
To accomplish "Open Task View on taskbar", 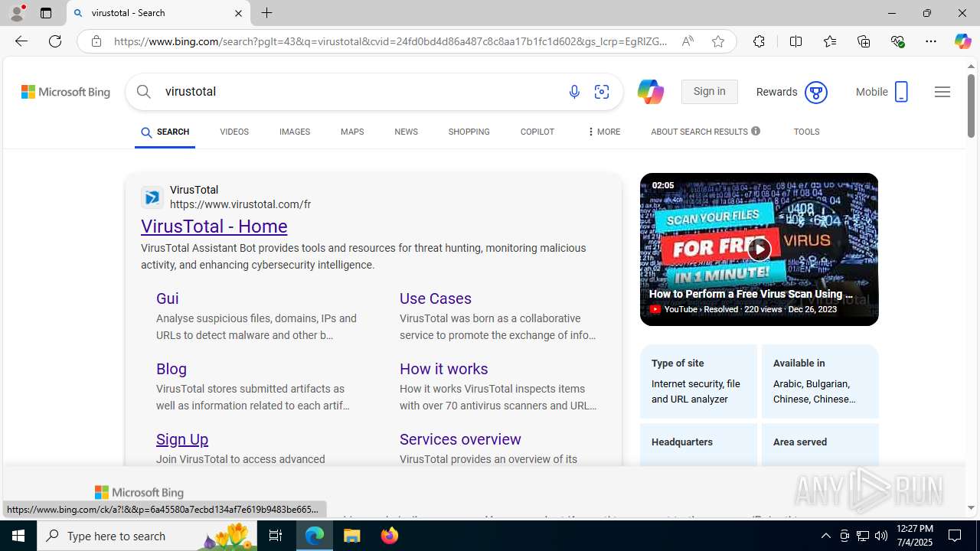I will [x=276, y=536].
